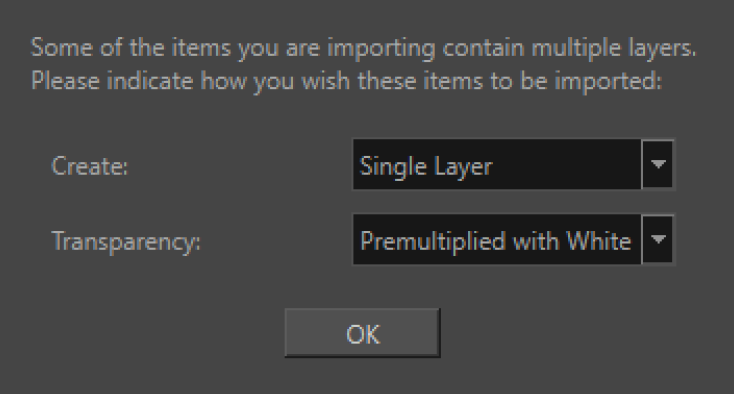Screen dimensions: 734x394
Task: Show layer creation options via Create arrow
Action: 658,165
